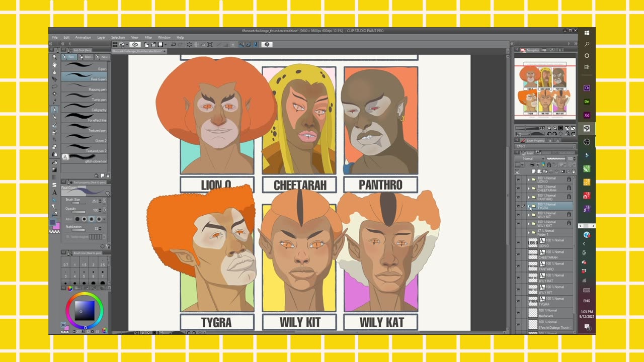Click the navigator canvas thumbnail
Viewport: 644px width, 362px height.
(545, 89)
